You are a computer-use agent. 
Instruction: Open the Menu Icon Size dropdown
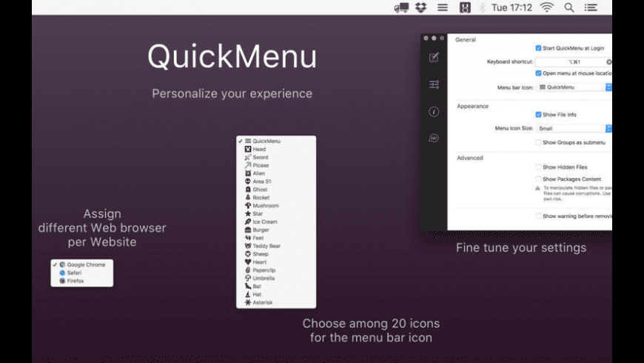(x=574, y=128)
